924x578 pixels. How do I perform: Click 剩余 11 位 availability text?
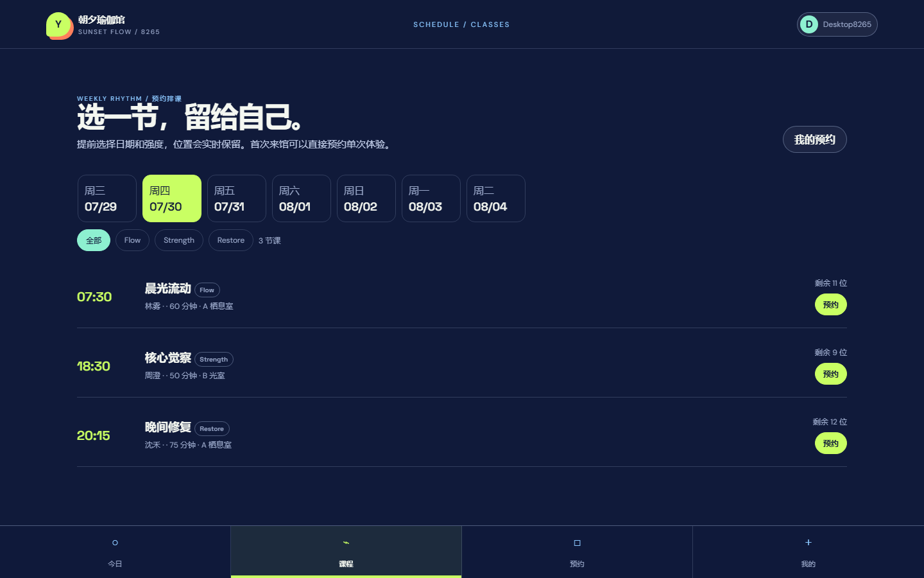click(831, 283)
